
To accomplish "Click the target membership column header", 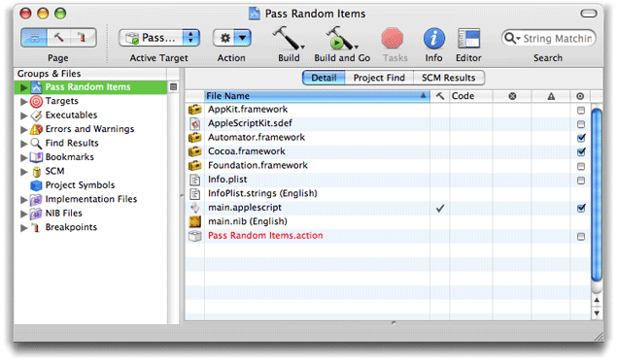I will click(580, 96).
